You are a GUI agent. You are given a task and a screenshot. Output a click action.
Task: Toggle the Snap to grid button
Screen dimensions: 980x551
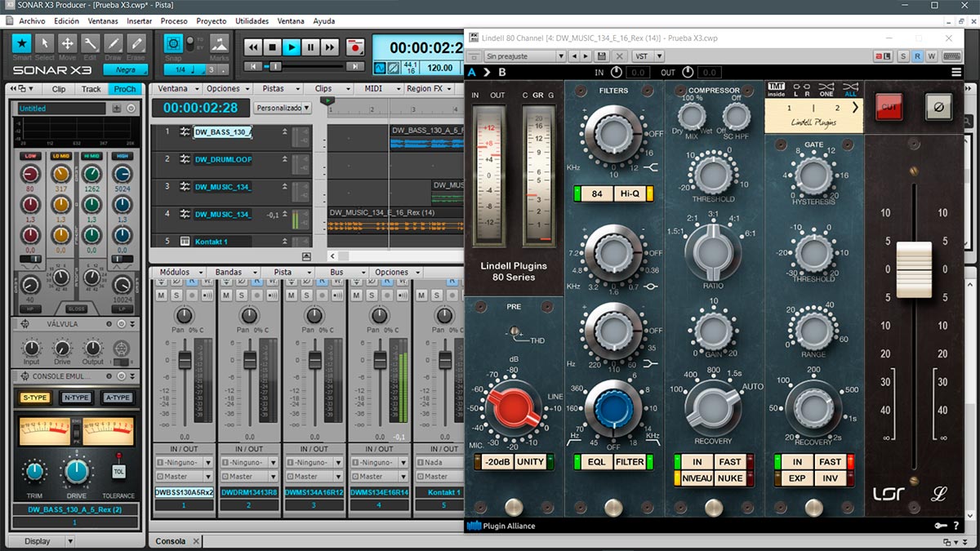[173, 43]
